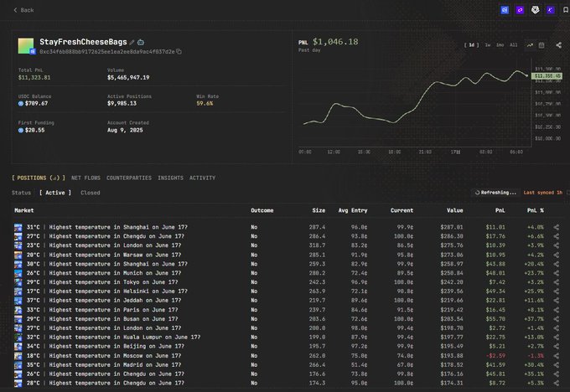This screenshot has width=570, height=392.
Task: Click the USDC Balance value $709.67
Action: (x=36, y=104)
